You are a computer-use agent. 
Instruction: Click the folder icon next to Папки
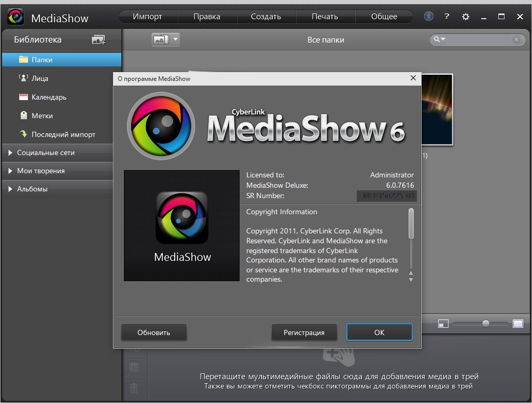[23, 60]
